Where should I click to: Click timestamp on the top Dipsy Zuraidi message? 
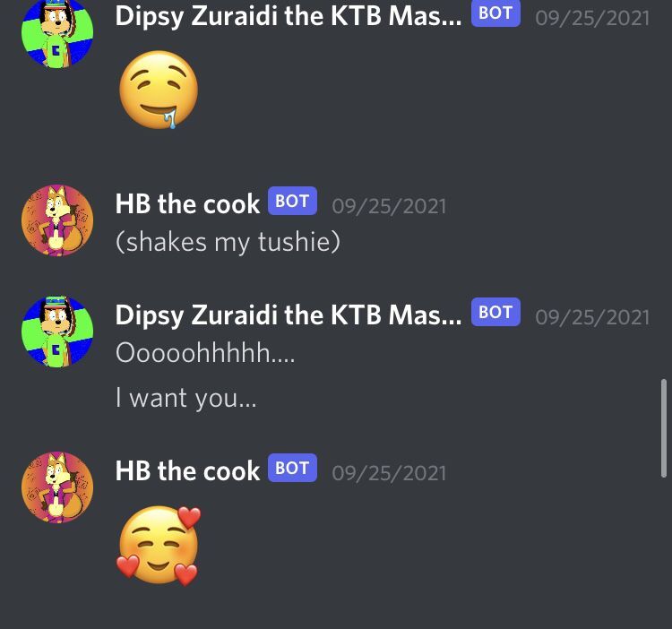point(592,19)
